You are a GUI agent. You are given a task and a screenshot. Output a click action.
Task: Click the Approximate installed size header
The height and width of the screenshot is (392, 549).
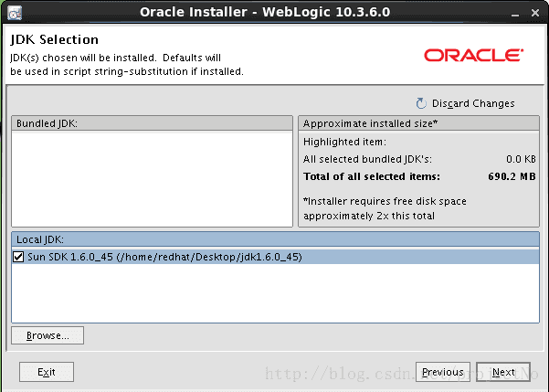[418, 123]
